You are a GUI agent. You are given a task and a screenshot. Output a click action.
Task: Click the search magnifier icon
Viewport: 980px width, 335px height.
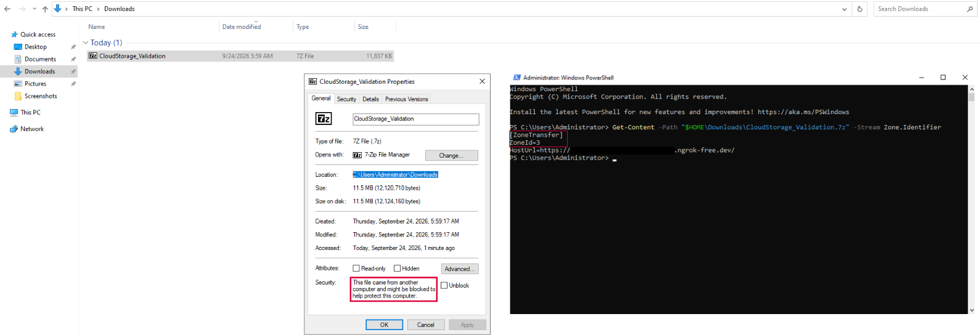pos(970,9)
